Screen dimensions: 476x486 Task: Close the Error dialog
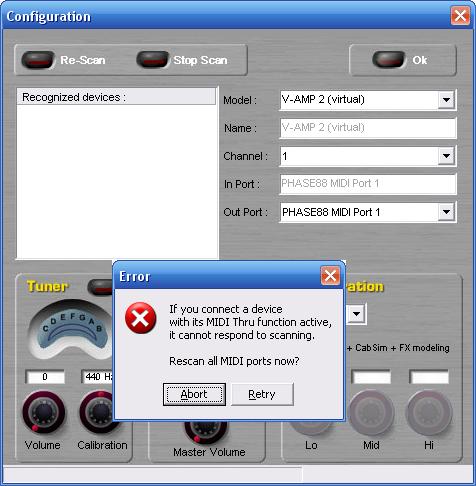330,276
